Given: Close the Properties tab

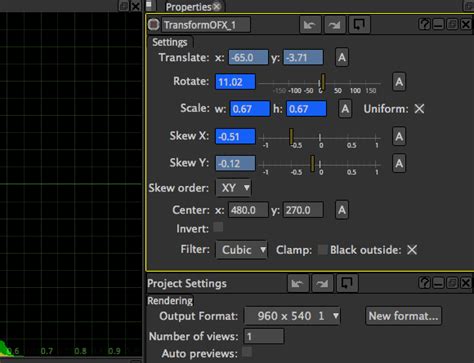Looking at the screenshot, I should coord(217,6).
